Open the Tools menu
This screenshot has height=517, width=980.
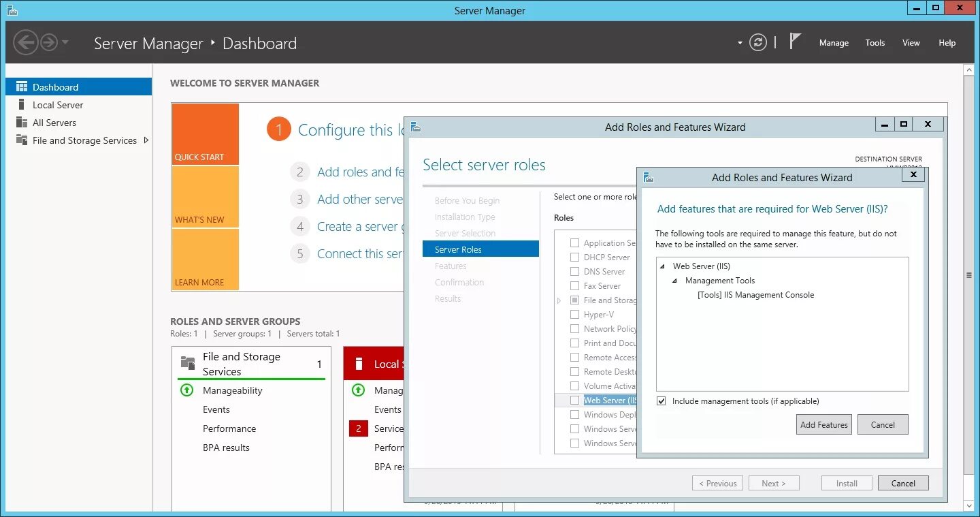(x=875, y=43)
